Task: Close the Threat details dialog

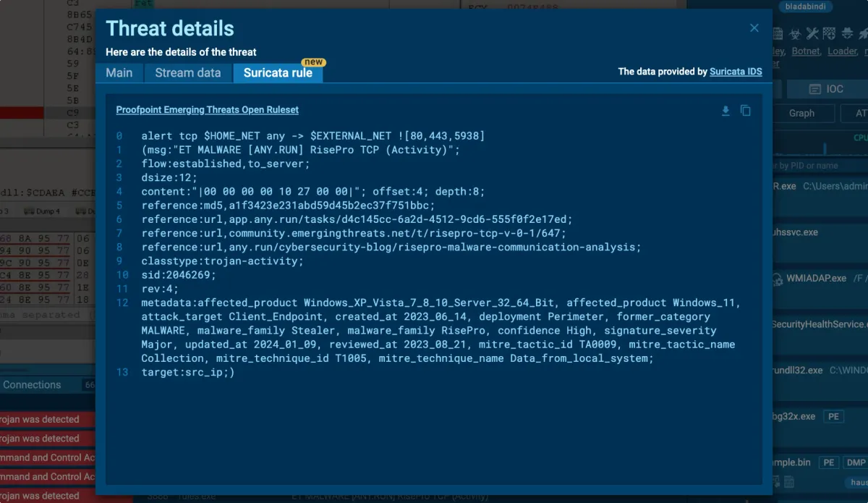Action: [754, 28]
